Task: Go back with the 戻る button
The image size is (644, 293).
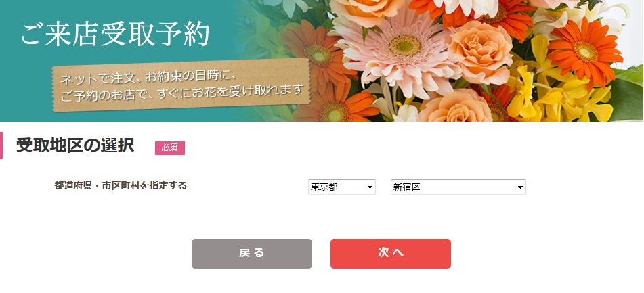Action: [252, 254]
